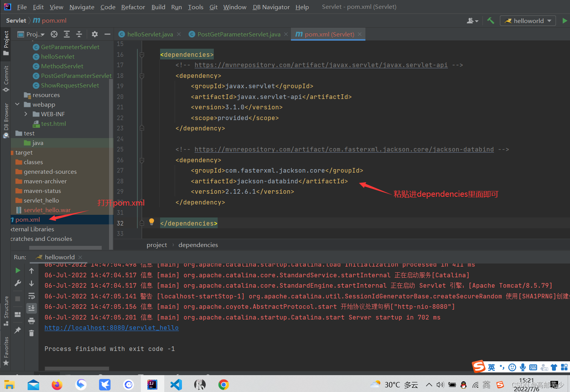
Task: Hide the Project panel with minus icon
Action: tap(107, 34)
